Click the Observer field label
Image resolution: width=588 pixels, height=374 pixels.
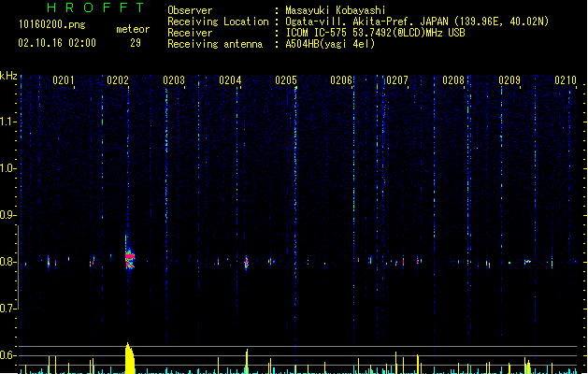pyautogui.click(x=190, y=10)
